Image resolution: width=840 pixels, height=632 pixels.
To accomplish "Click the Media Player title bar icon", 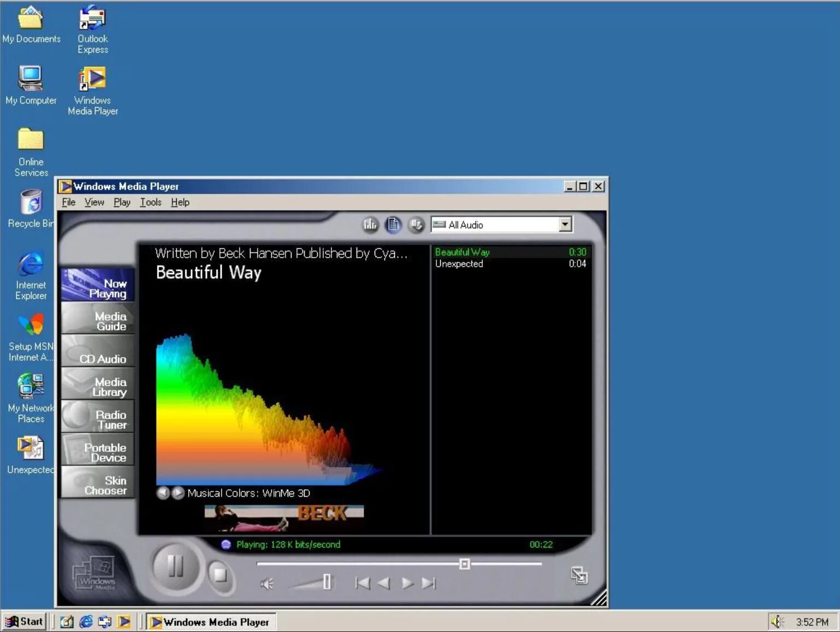I will (66, 187).
